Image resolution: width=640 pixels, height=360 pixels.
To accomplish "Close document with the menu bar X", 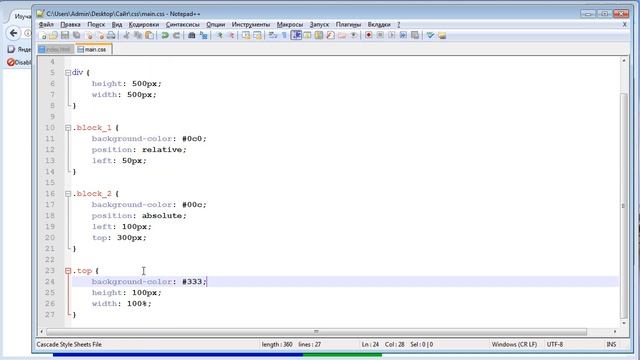I will 624,24.
